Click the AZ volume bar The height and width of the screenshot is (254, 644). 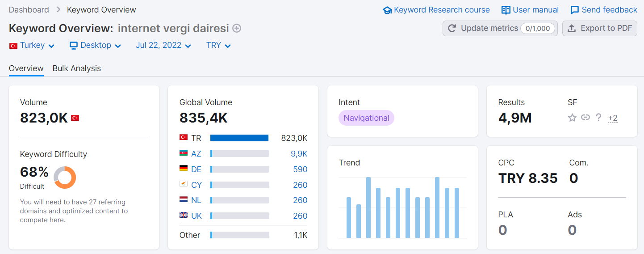pyautogui.click(x=240, y=154)
